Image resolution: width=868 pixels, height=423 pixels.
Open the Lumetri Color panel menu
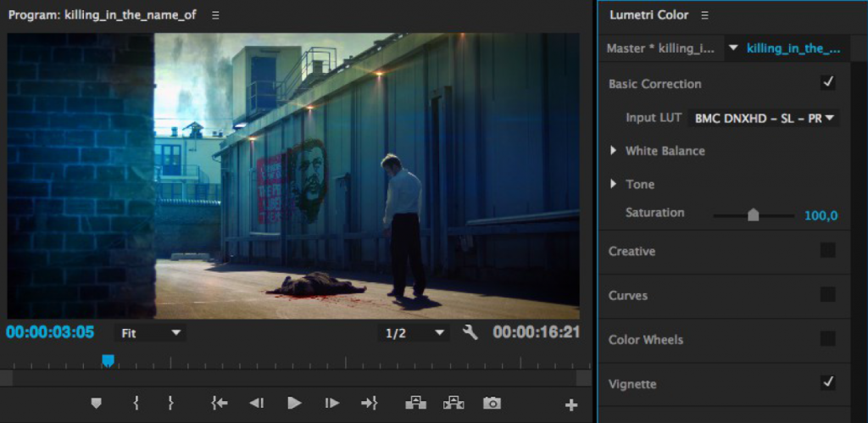pos(704,15)
